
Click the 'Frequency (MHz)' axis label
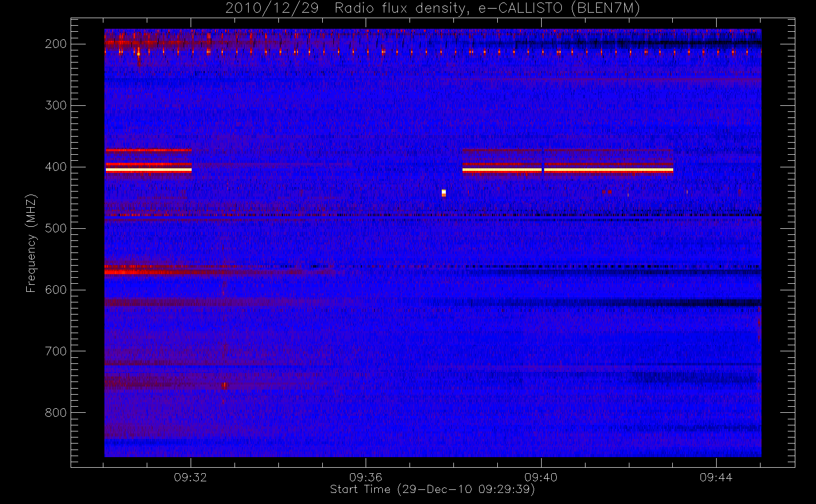31,243
